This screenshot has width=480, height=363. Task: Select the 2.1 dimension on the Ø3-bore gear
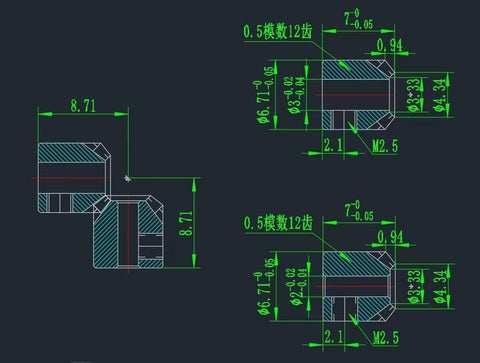pyautogui.click(x=333, y=145)
